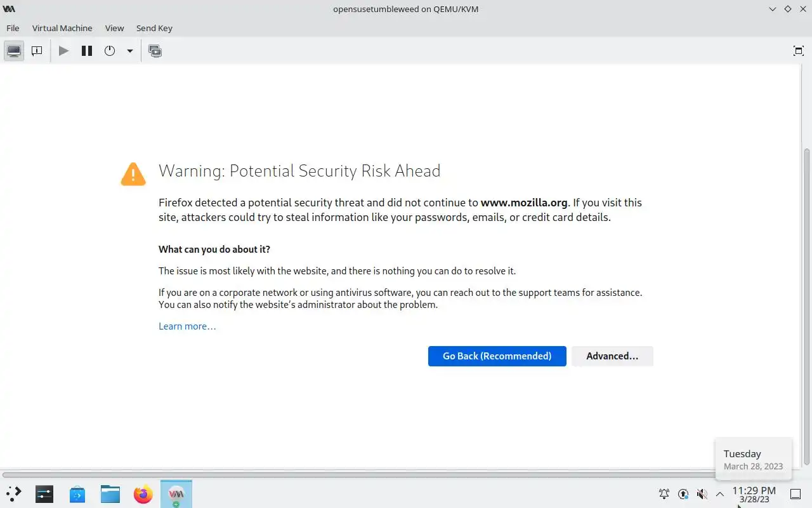This screenshot has width=812, height=508.
Task: Select the Virtual Machine Manager taskbar entry
Action: click(176, 493)
